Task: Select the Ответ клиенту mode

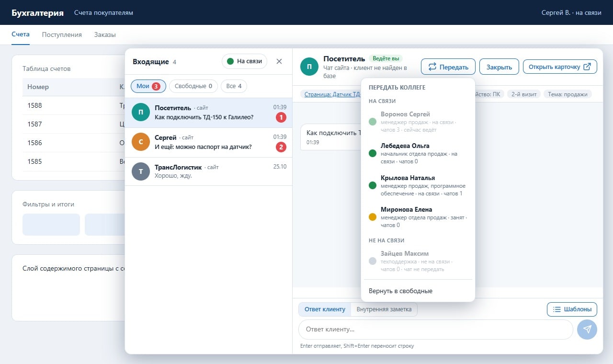Action: tap(325, 309)
